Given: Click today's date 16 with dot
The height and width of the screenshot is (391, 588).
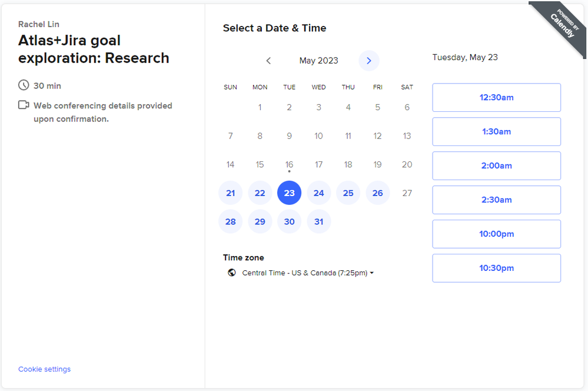Looking at the screenshot, I should click(289, 164).
